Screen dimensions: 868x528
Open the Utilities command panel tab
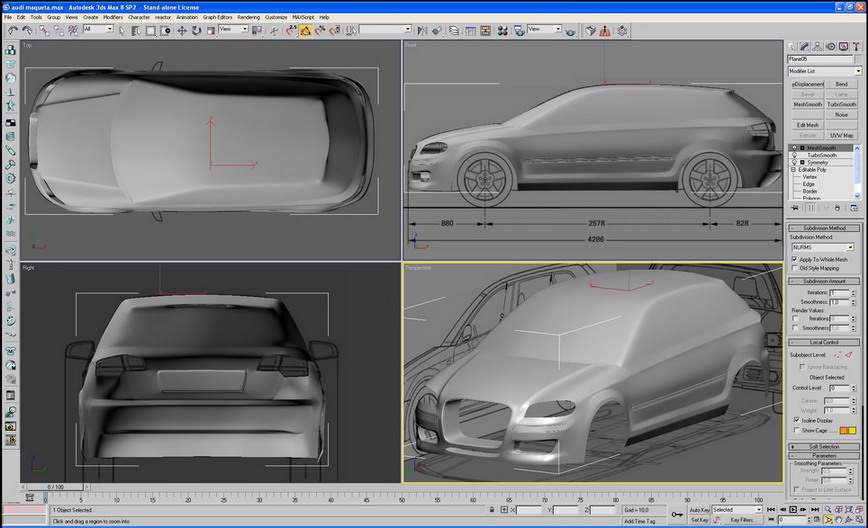click(858, 46)
